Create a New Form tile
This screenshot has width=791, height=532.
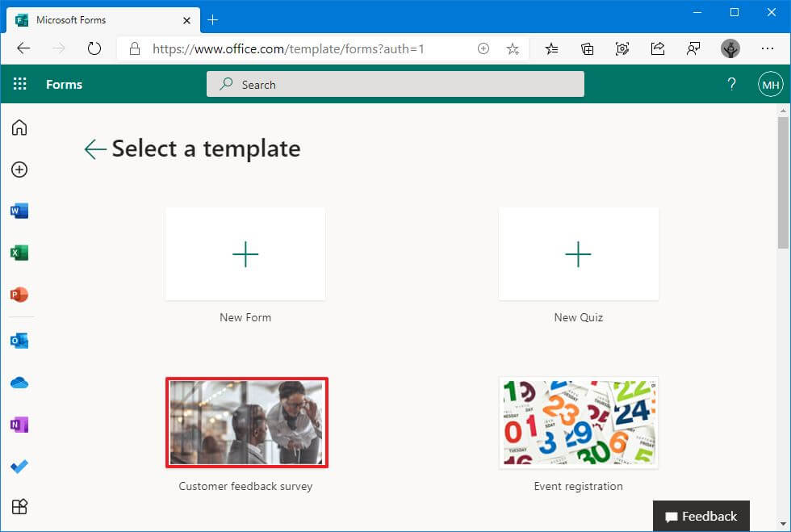click(x=245, y=254)
